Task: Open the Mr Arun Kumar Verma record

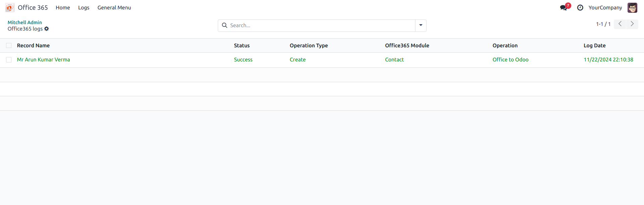Action: [x=44, y=60]
